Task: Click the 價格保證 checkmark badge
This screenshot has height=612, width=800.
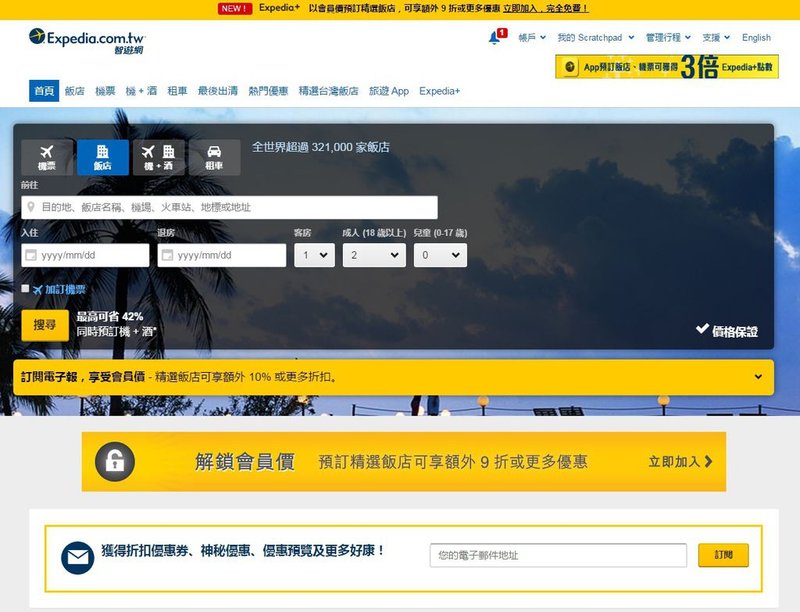Action: (727, 330)
